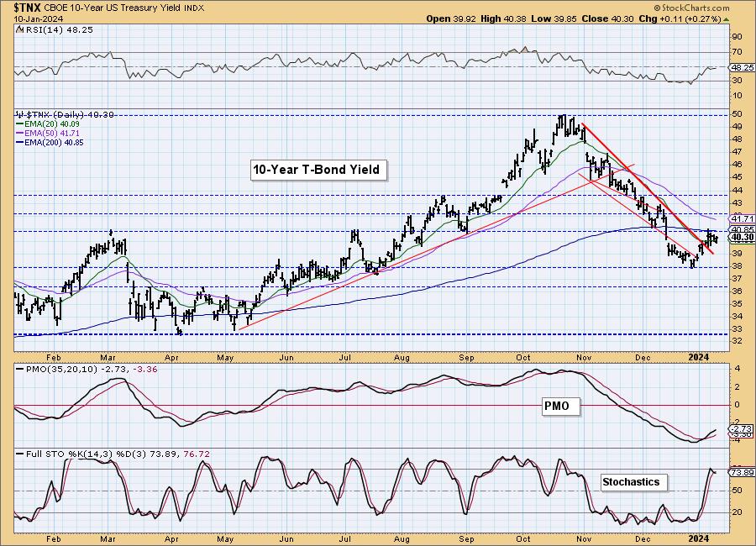Click the boxed 'PMO' annotation label
Image resolution: width=756 pixels, height=546 pixels.
tap(561, 406)
